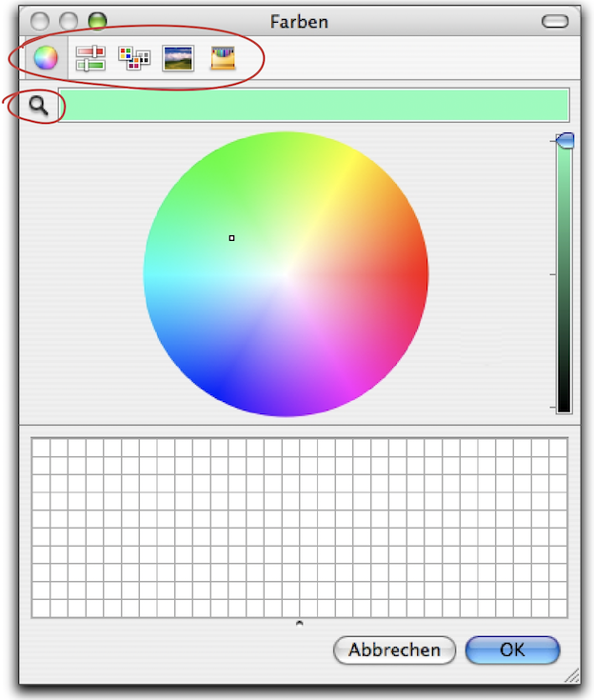Select the color wheel picker mode
The image size is (594, 700).
tap(46, 59)
